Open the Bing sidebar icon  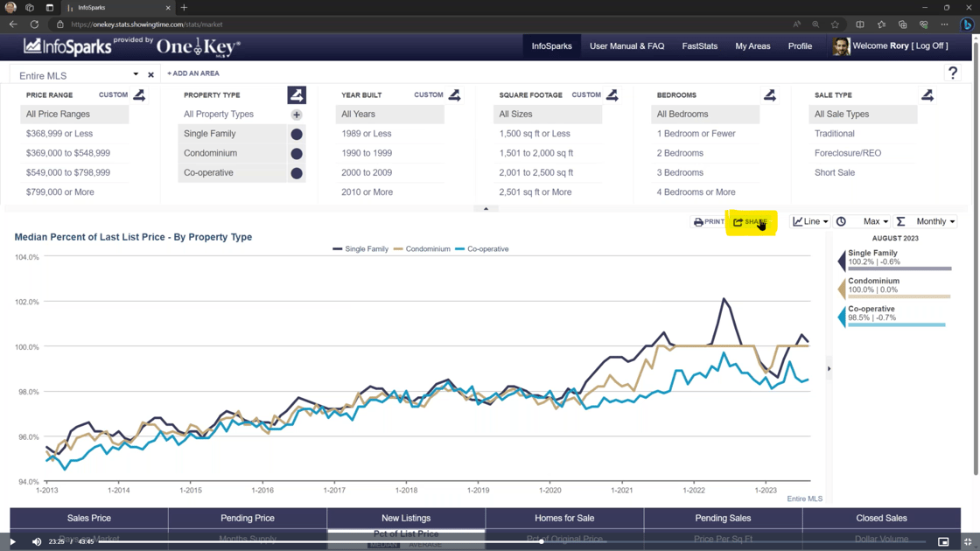pyautogui.click(x=967, y=24)
